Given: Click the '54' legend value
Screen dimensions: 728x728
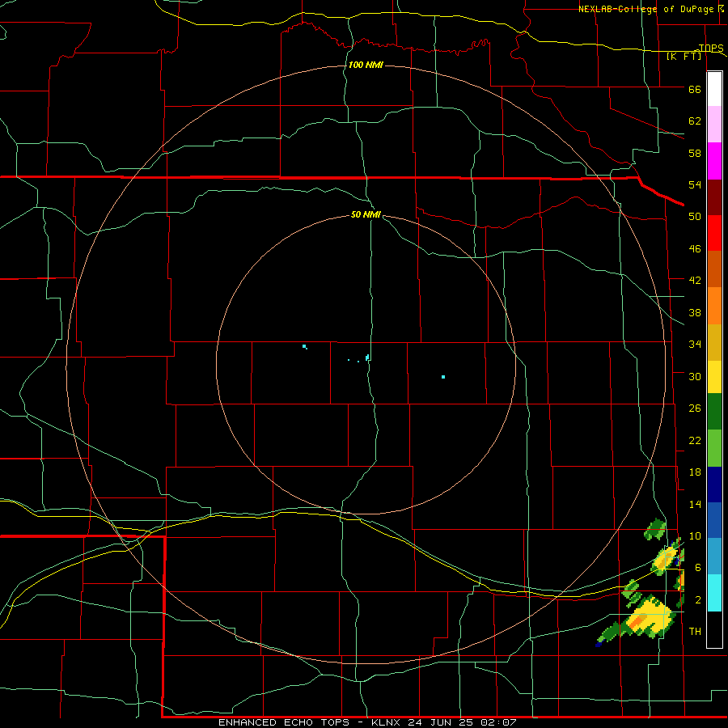Looking at the screenshot, I should tap(695, 184).
